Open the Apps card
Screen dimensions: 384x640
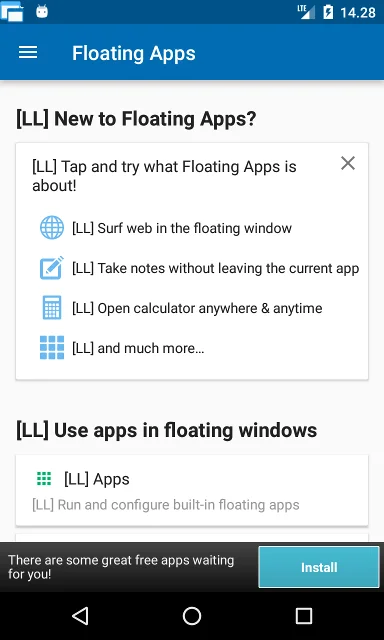[x=192, y=490]
